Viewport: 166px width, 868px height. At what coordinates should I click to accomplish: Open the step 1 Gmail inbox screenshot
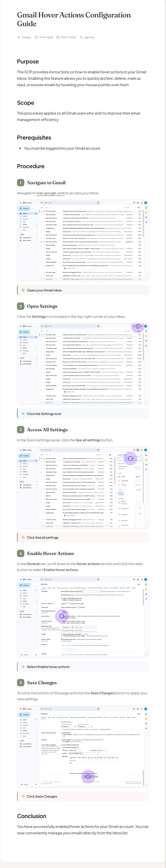(83, 240)
